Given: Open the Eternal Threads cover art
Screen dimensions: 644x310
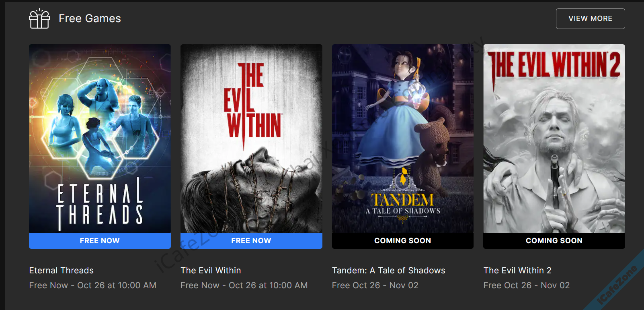Looking at the screenshot, I should point(100,138).
